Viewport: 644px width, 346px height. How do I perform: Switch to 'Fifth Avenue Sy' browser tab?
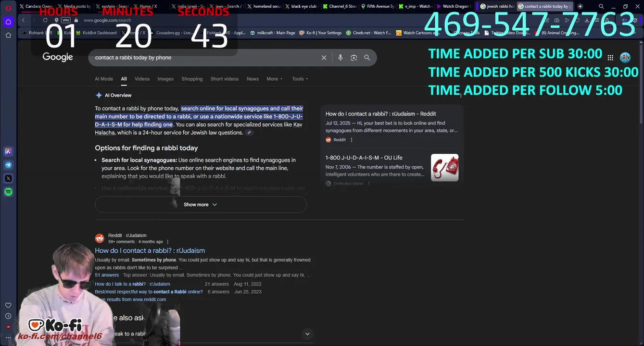tap(378, 7)
